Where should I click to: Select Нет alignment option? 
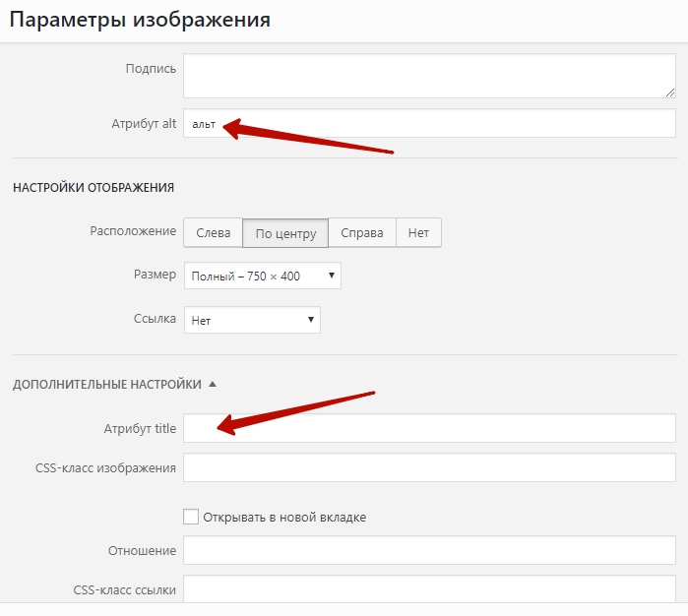(418, 233)
